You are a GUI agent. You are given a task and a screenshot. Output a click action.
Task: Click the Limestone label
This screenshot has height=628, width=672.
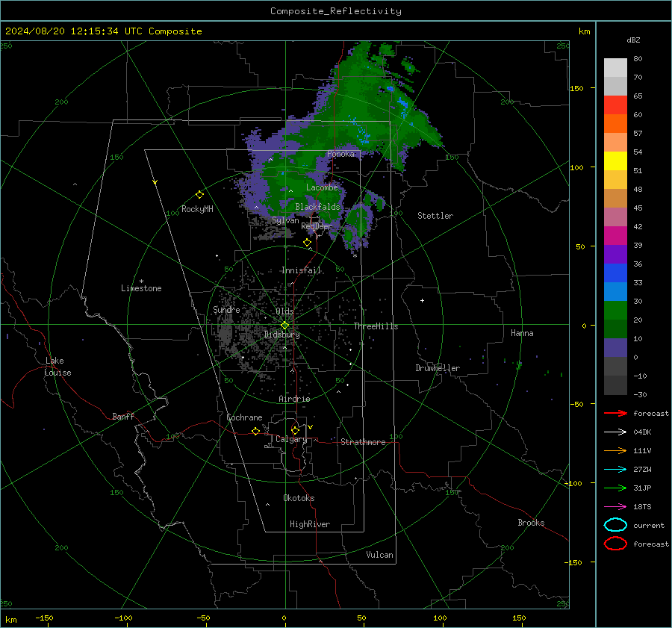[x=141, y=288]
